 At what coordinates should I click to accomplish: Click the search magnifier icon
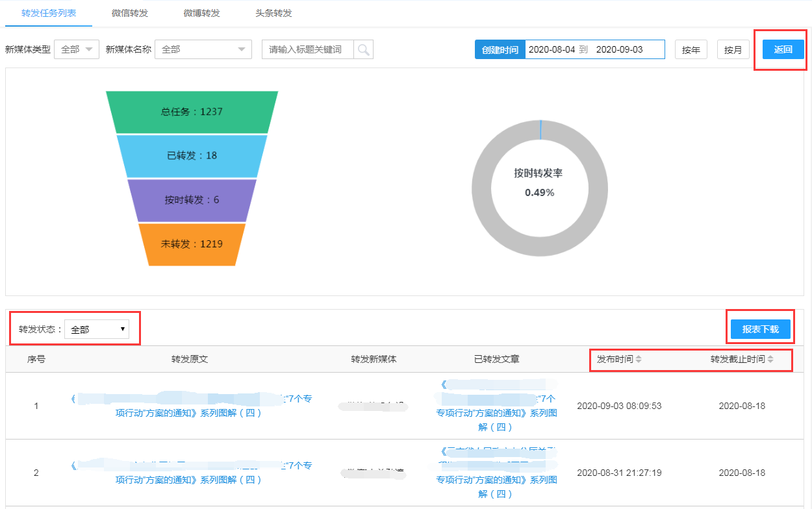click(363, 49)
